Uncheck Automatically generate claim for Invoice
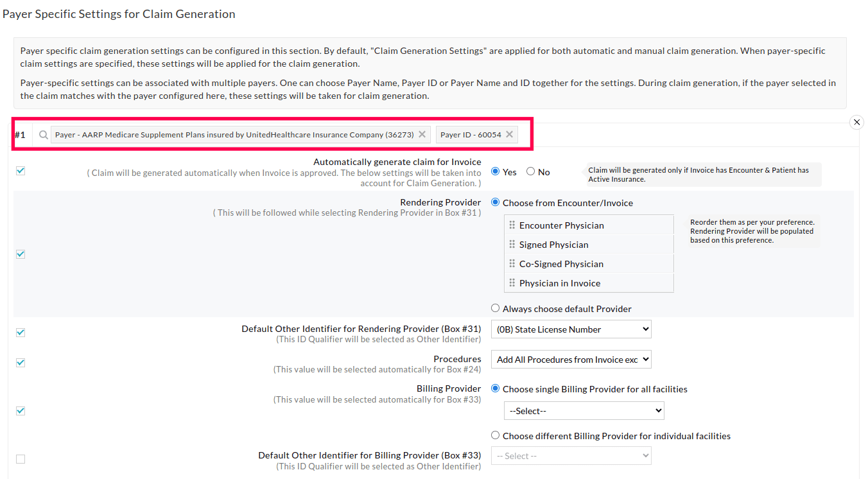This screenshot has width=868, height=479. click(x=20, y=170)
